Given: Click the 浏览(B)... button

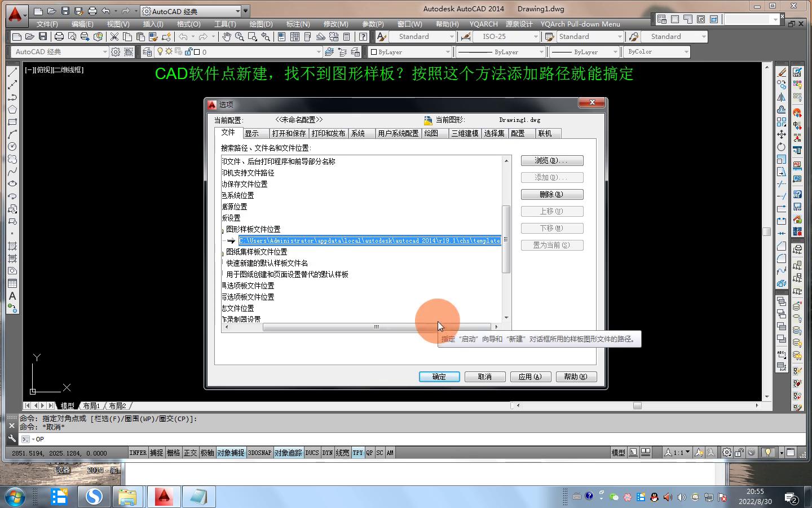Looking at the screenshot, I should [x=551, y=161].
